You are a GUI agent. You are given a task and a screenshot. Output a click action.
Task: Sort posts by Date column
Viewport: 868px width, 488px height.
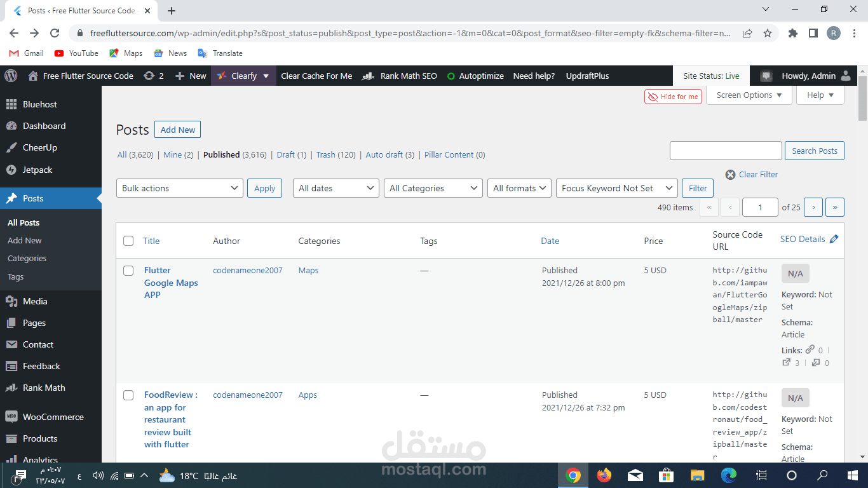(550, 241)
